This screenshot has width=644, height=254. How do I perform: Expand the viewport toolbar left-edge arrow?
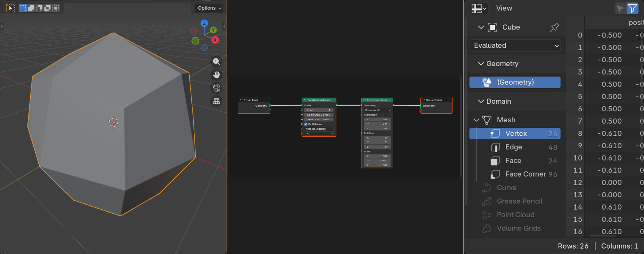pos(2,26)
